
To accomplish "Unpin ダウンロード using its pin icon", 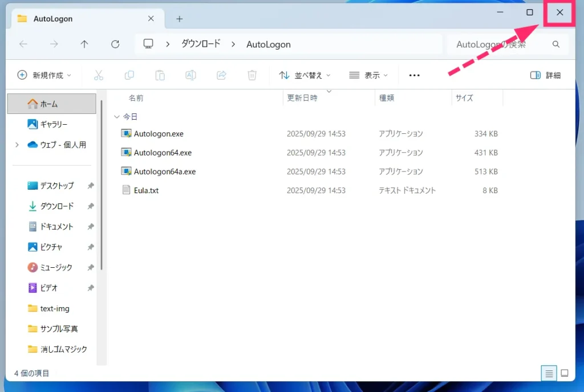I will point(91,206).
